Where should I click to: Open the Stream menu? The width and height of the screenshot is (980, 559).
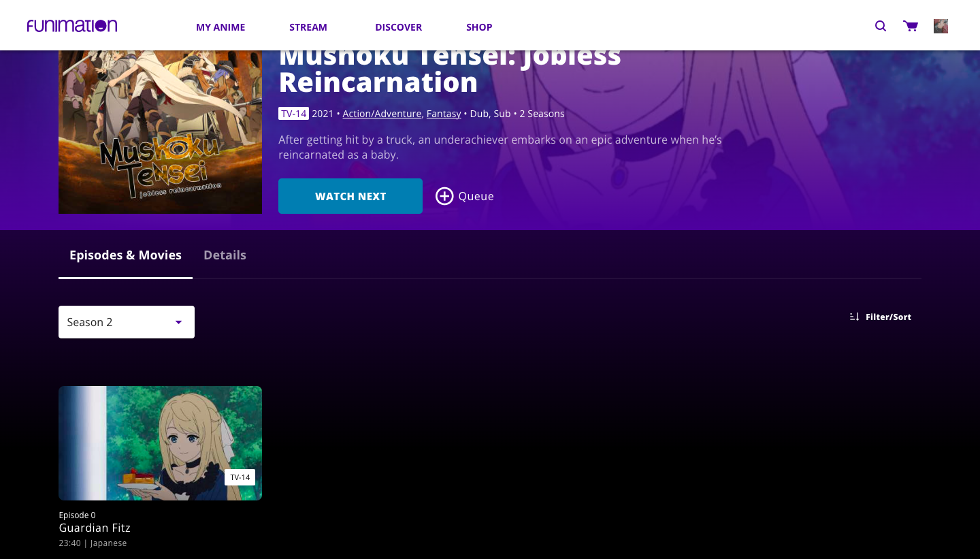tap(308, 27)
